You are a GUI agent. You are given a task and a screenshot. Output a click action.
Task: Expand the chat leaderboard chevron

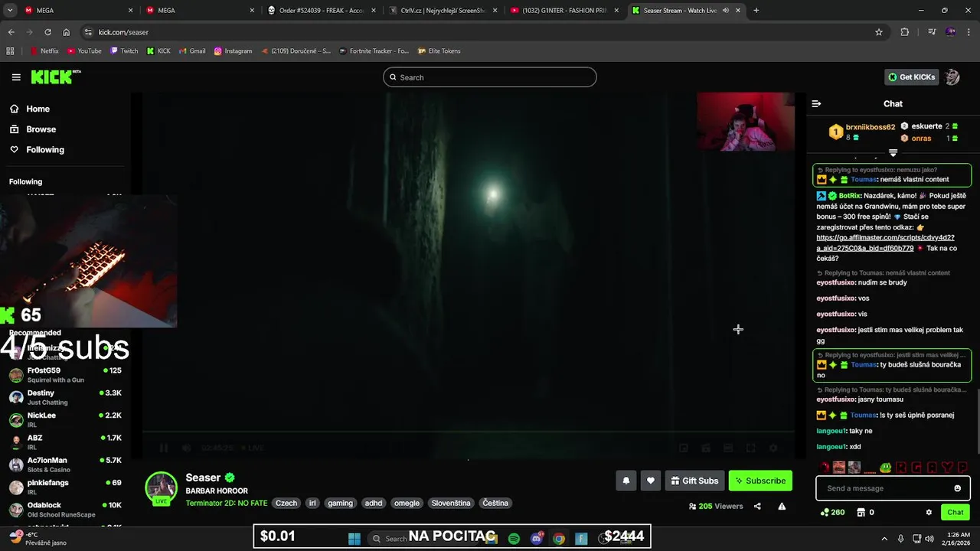pyautogui.click(x=893, y=153)
